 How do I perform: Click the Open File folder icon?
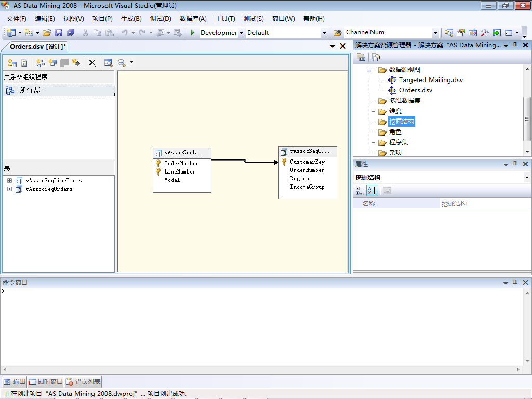coord(47,33)
